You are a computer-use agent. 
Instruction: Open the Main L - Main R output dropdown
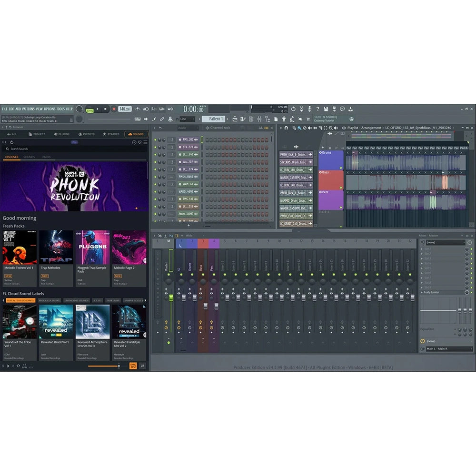pos(449,349)
